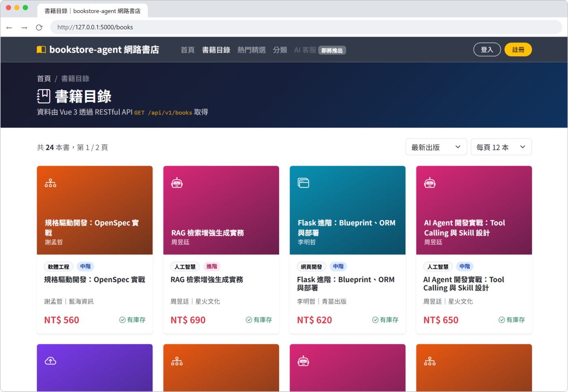Click the bookstore-agent book logo icon
This screenshot has height=392, width=568.
pos(41,50)
